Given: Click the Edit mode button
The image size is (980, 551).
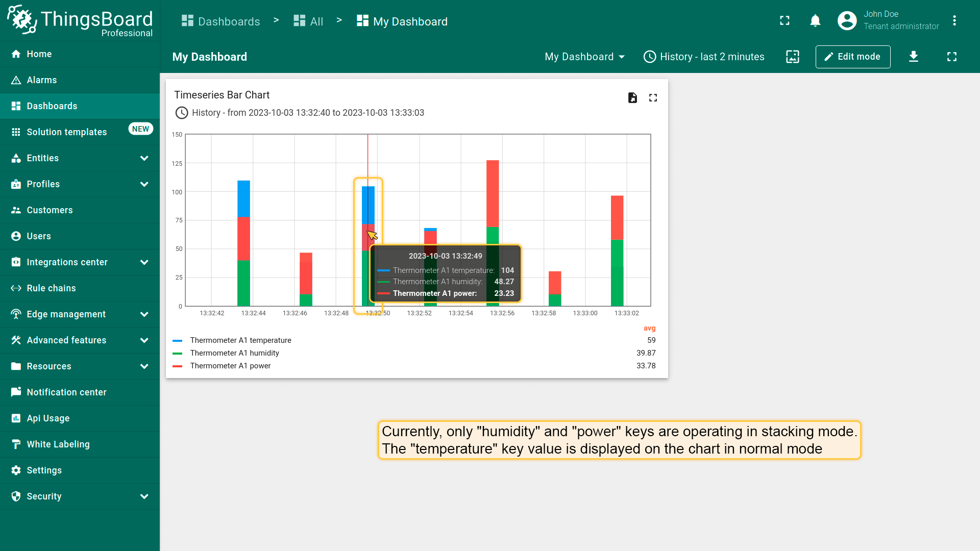Looking at the screenshot, I should [852, 57].
